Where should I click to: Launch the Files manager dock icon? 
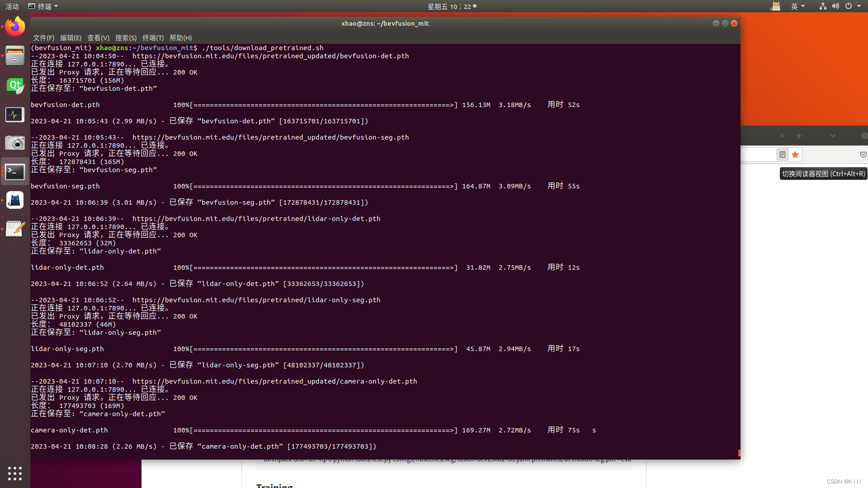[x=15, y=56]
